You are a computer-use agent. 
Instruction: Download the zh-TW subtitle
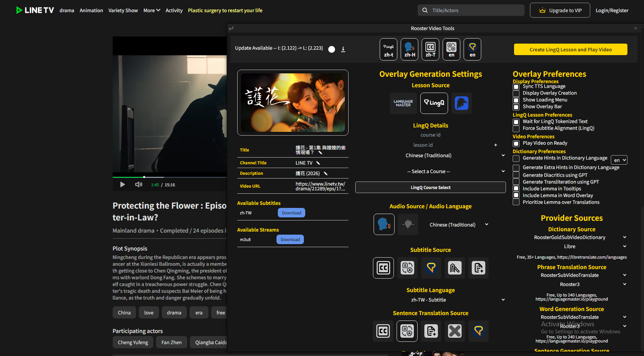pos(291,213)
